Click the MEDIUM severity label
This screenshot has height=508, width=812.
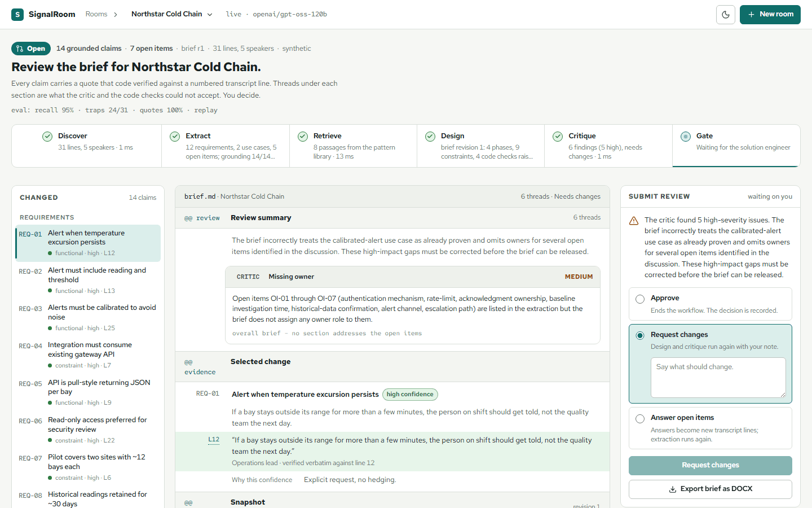pos(579,277)
